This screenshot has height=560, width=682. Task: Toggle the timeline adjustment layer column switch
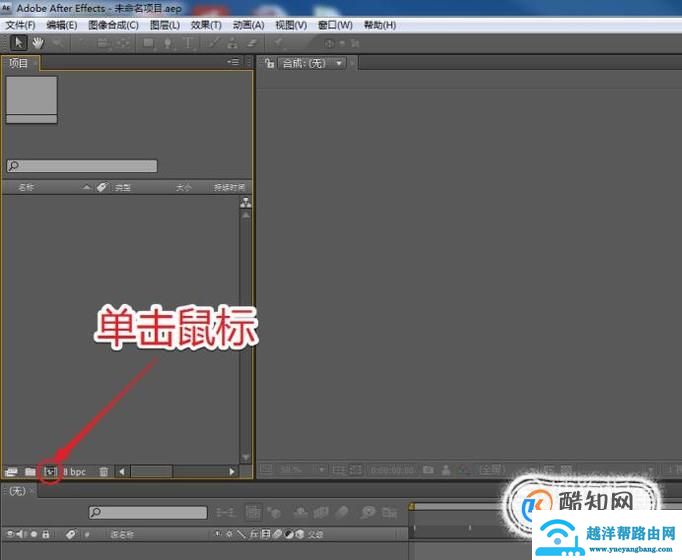pos(289,534)
